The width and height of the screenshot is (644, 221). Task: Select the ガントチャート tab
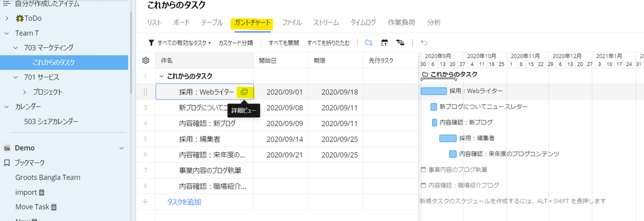click(x=252, y=23)
